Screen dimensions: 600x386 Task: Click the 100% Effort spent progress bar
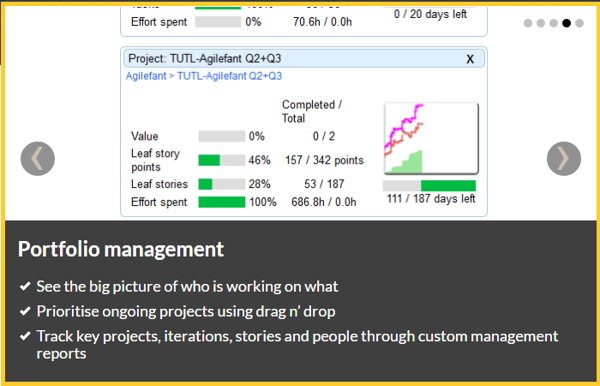[222, 202]
